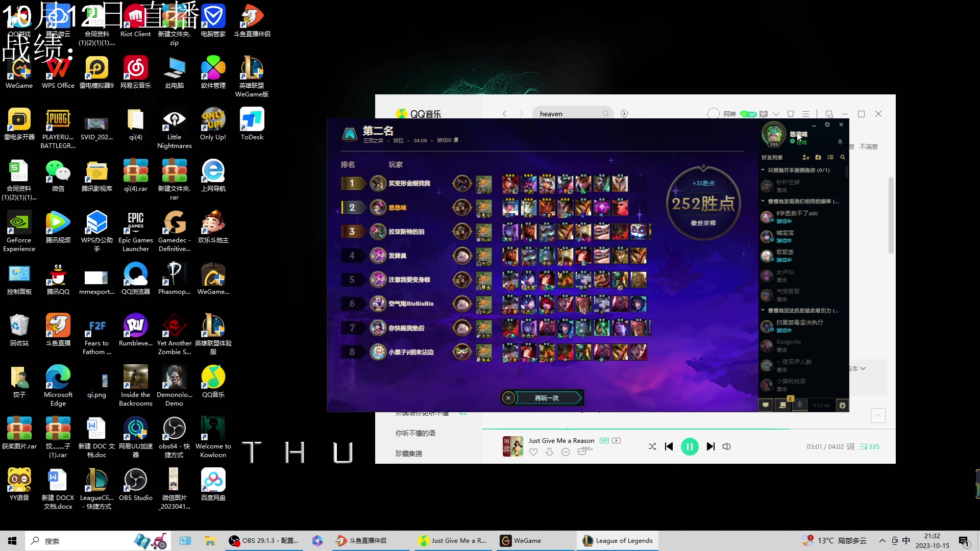Image resolution: width=980 pixels, height=551 pixels.
Task: Switch to 斗鱼直播伴侣 taskbar item
Action: (372, 541)
